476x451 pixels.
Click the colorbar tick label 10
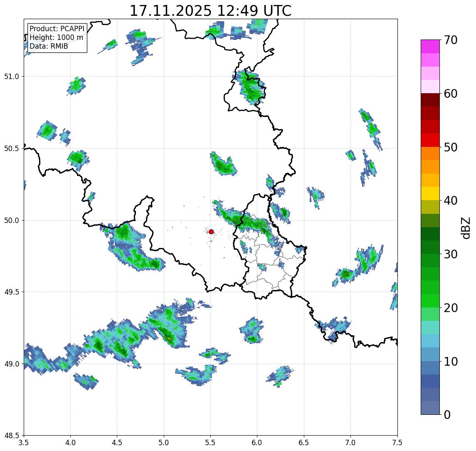pos(451,362)
